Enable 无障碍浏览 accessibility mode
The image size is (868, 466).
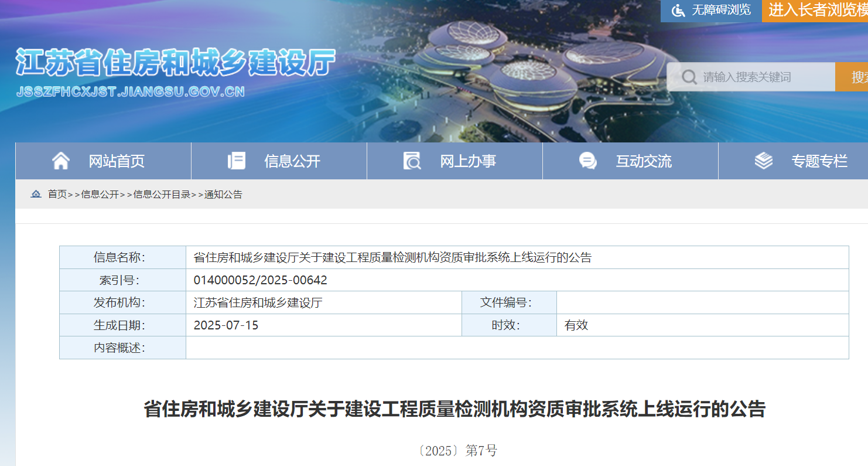pos(711,11)
